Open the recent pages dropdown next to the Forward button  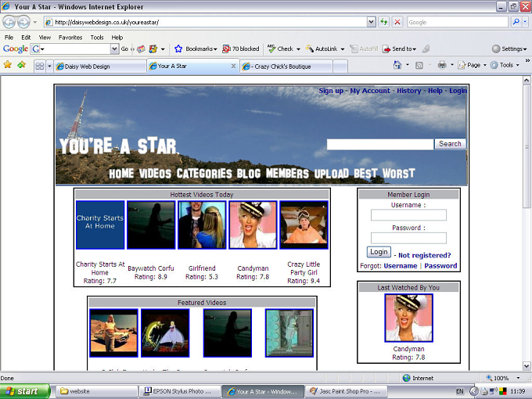(35, 23)
